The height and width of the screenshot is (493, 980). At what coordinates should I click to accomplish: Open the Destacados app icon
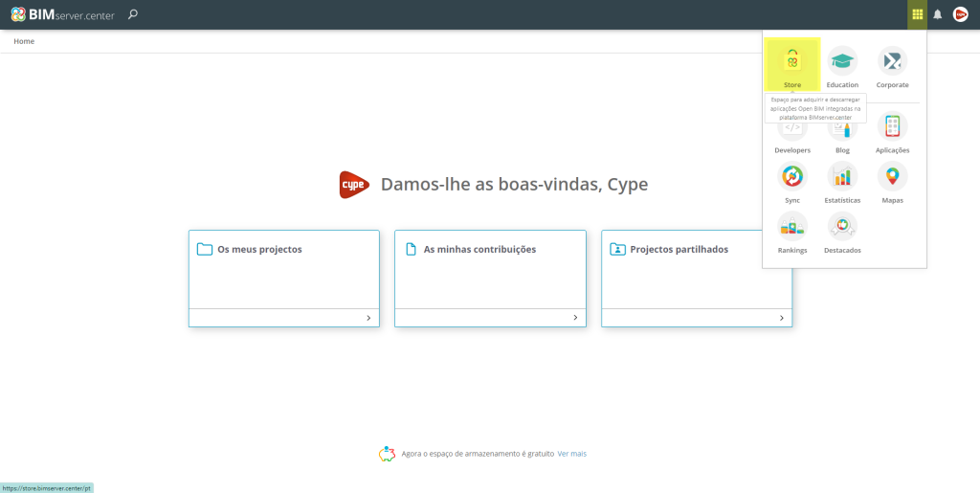point(842,226)
